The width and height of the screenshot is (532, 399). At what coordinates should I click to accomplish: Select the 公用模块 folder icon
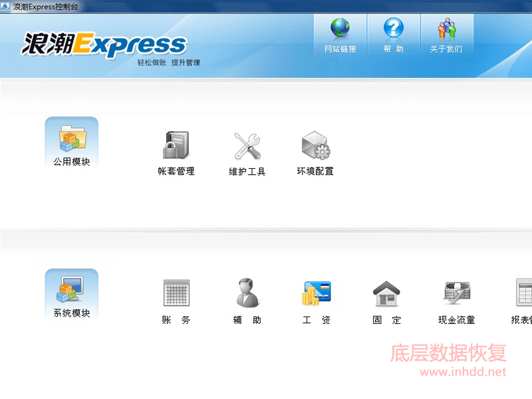tap(72, 138)
